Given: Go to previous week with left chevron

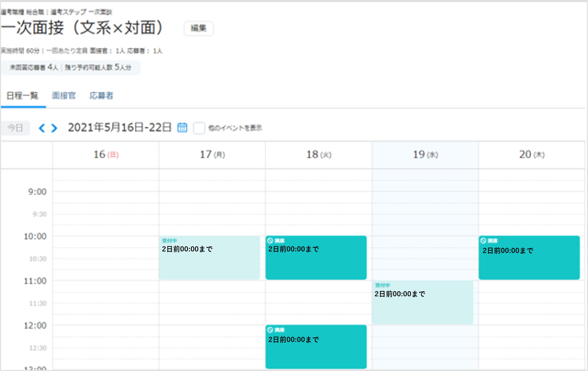Looking at the screenshot, I should (x=42, y=128).
